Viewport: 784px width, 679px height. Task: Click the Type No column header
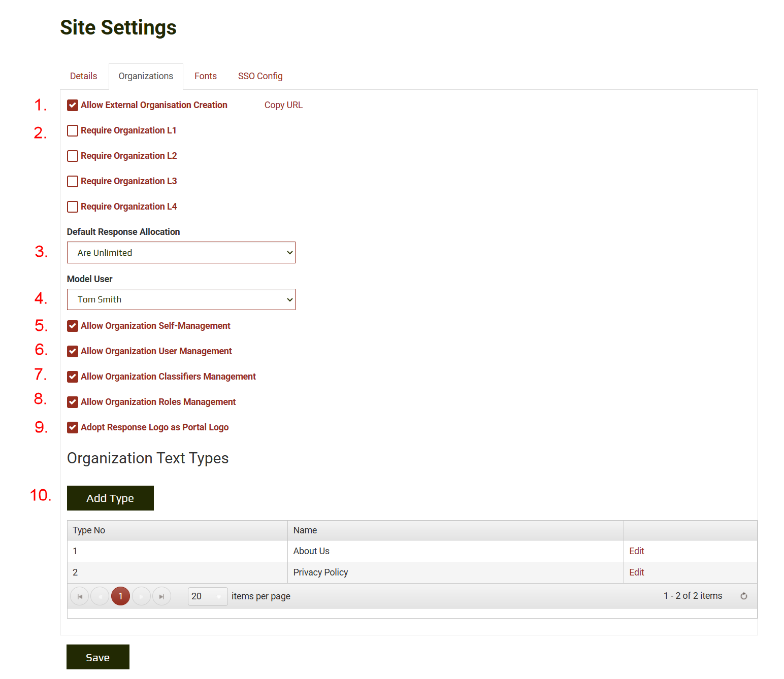(x=177, y=530)
